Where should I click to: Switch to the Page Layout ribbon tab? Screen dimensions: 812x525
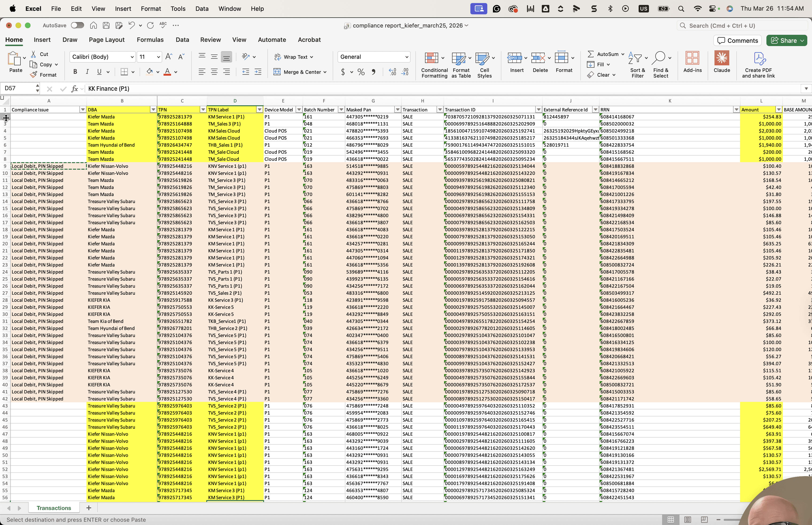[x=107, y=40]
